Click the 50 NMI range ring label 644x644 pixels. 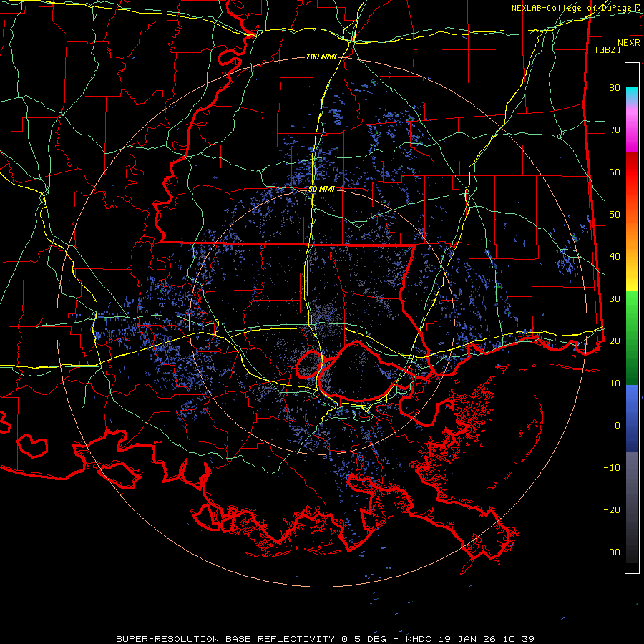[321, 190]
